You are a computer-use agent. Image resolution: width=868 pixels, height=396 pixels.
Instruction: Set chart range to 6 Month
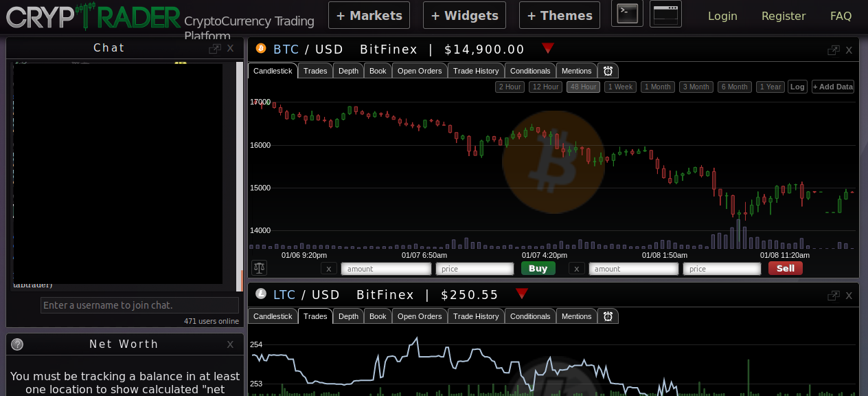coord(735,87)
